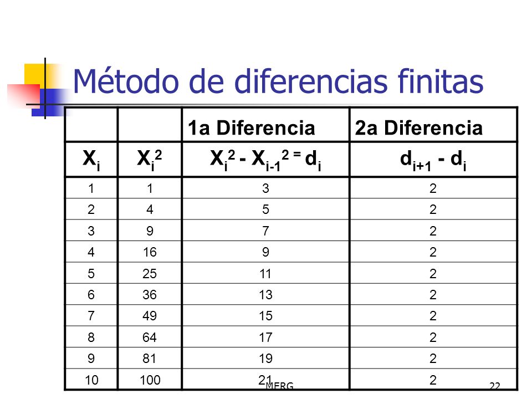Select the 'Xi² - Xi-1² = di' formula header

(x=265, y=160)
